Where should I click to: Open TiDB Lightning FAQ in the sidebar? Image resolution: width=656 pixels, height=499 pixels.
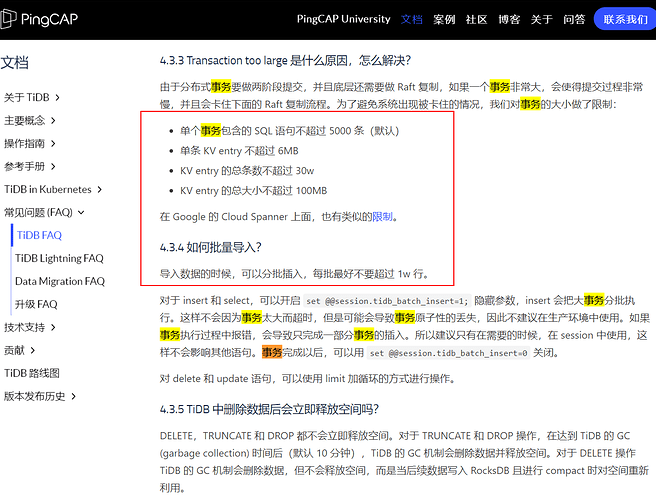(59, 258)
